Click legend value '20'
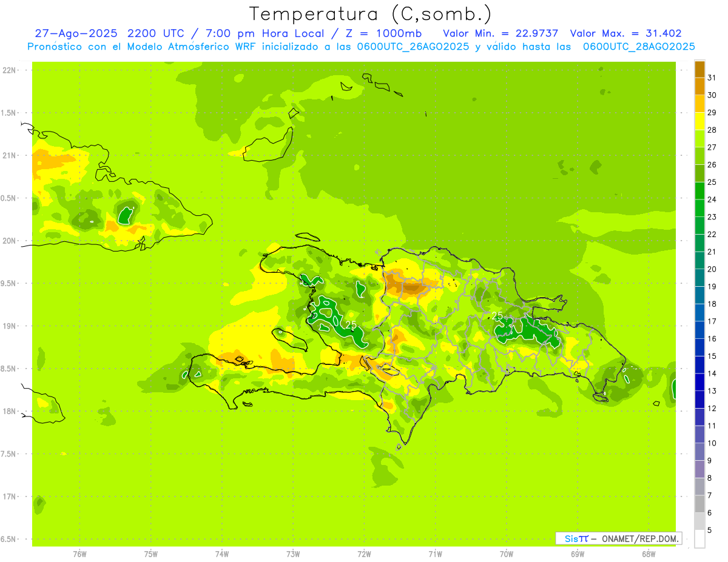Screen dimensions: 728x562 pos(712,269)
